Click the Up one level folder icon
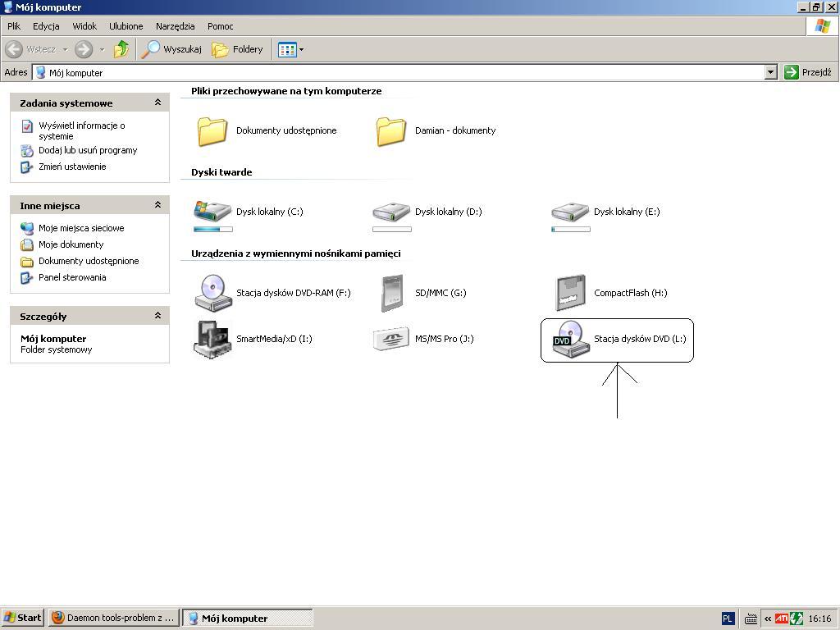 pyautogui.click(x=121, y=49)
